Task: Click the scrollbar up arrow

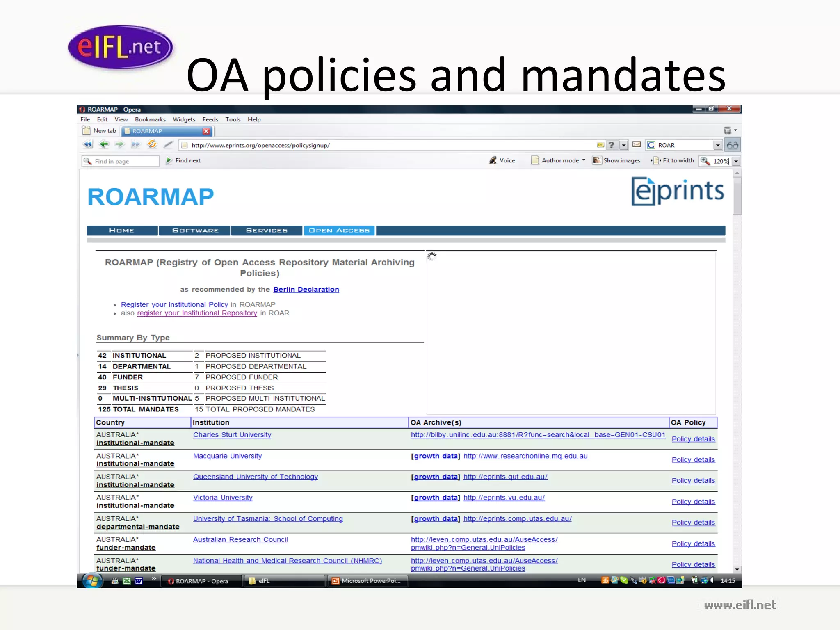Action: pyautogui.click(x=737, y=173)
